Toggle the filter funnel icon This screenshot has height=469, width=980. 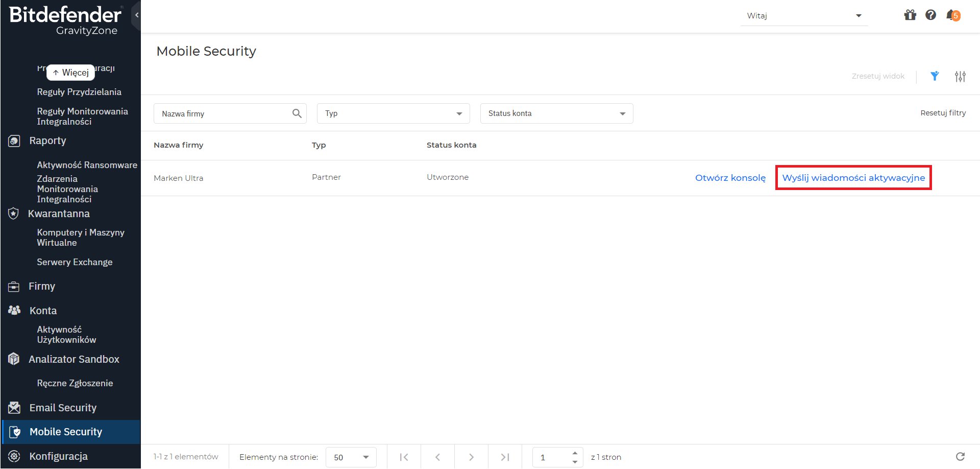[x=935, y=76]
